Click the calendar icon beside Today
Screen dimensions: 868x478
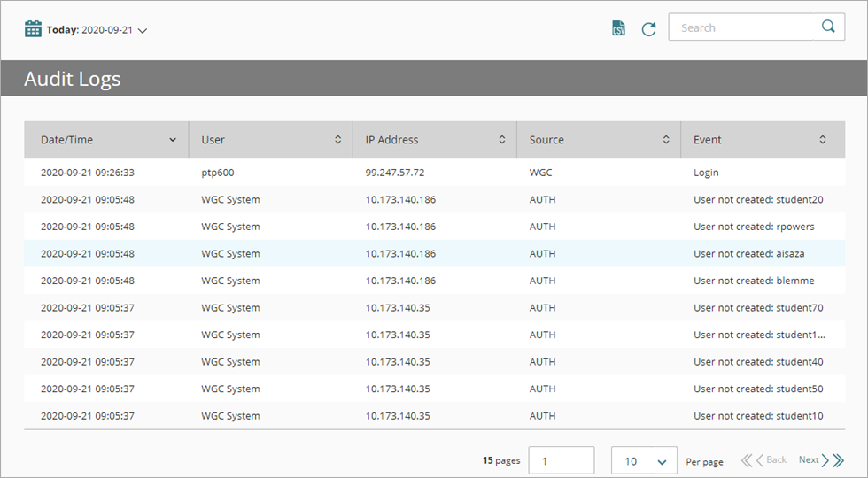(x=34, y=28)
